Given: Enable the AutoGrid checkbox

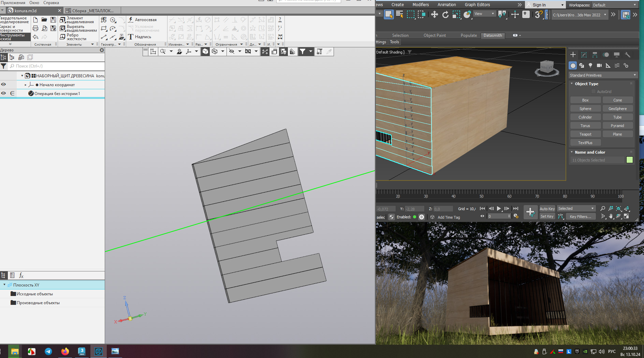Looking at the screenshot, I should [x=594, y=92].
